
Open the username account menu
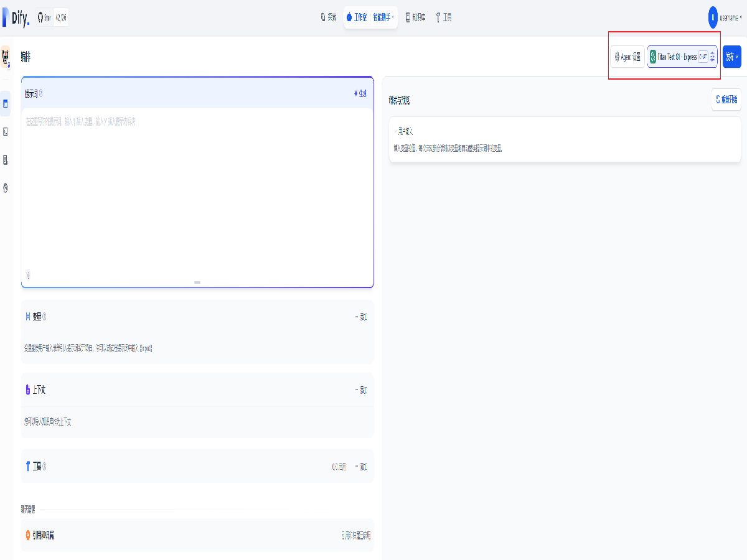(x=725, y=17)
